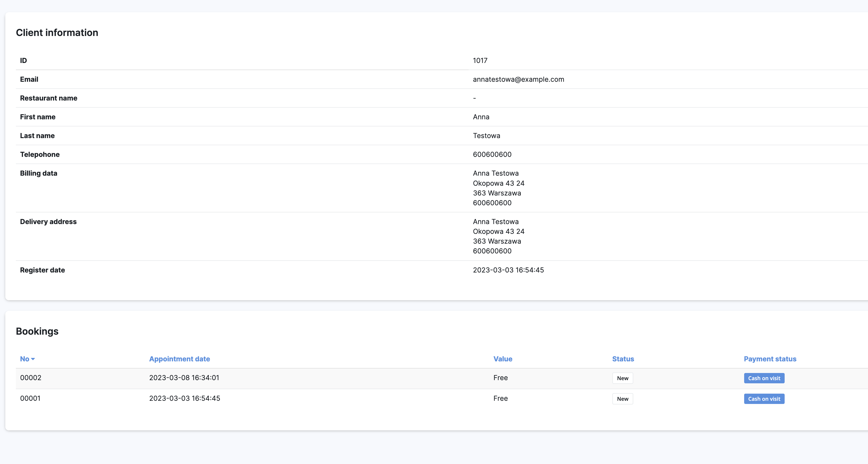The height and width of the screenshot is (464, 868).
Task: Click appointment date 2023-03-08 16:34:01
Action: click(184, 378)
